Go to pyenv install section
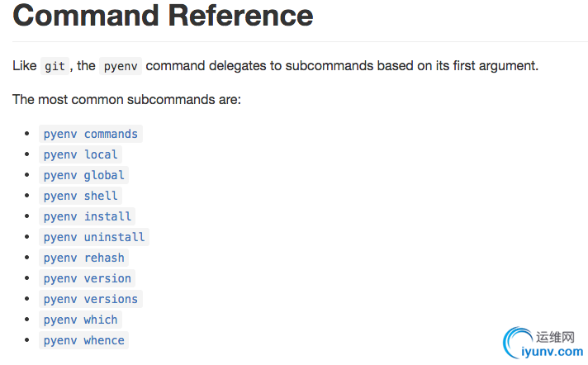Image resolution: width=588 pixels, height=365 pixels. tap(87, 216)
